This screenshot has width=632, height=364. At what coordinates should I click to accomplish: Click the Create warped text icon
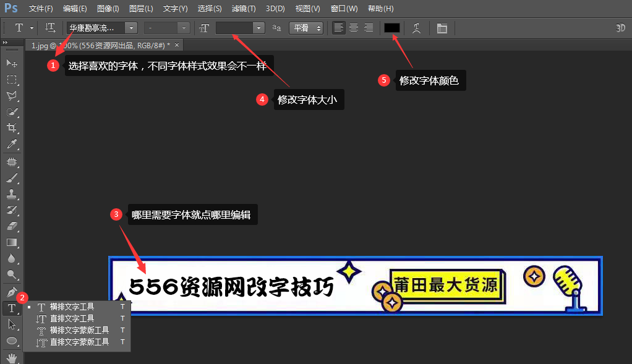[417, 28]
